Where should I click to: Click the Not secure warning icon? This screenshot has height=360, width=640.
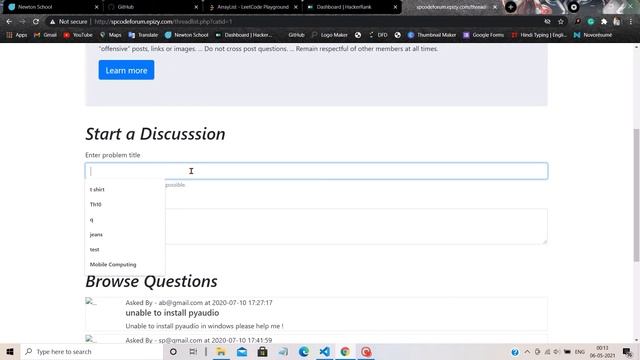click(x=52, y=22)
